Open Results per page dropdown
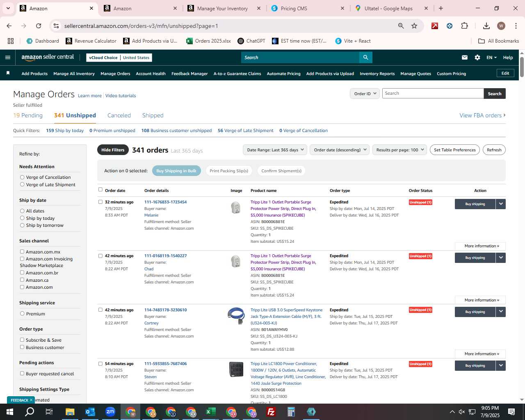 (x=400, y=150)
